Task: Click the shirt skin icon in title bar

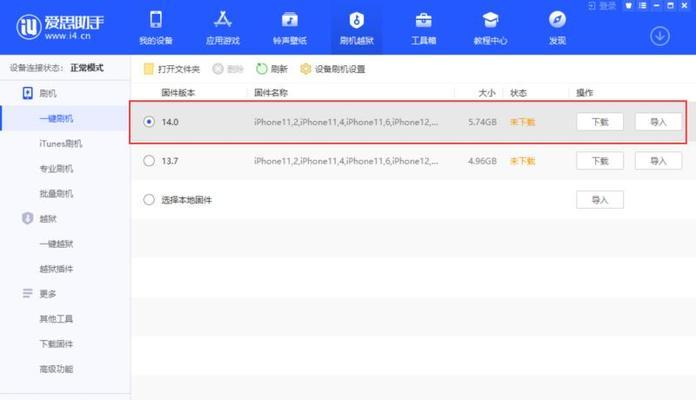Action: point(628,6)
